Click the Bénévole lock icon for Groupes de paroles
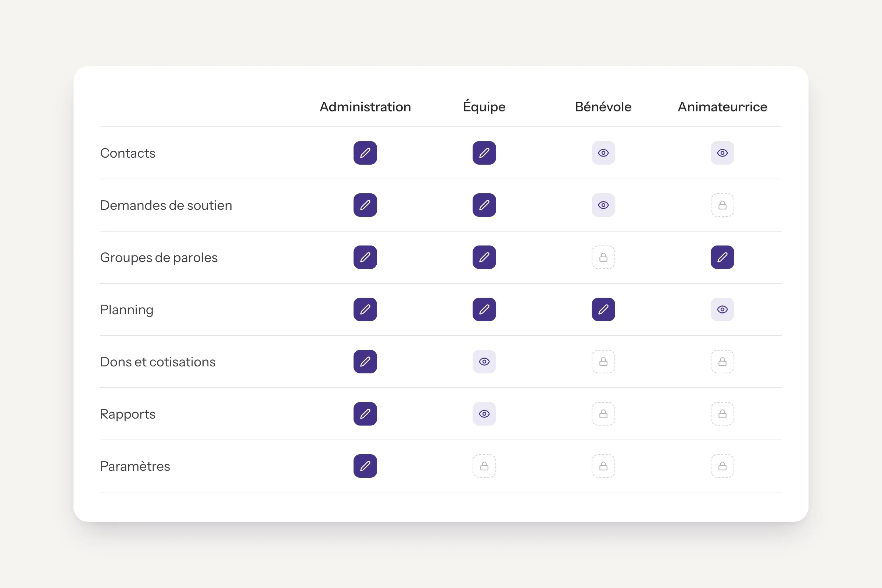Viewport: 882px width, 588px height. tap(603, 257)
